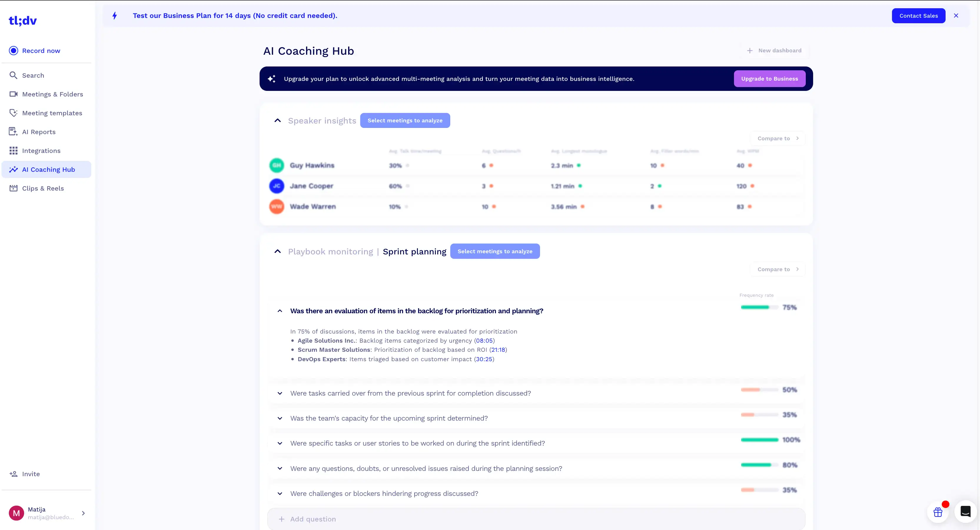The height and width of the screenshot is (530, 980).
Task: Select AI Coaching Hub tab in sidebar
Action: coord(48,169)
